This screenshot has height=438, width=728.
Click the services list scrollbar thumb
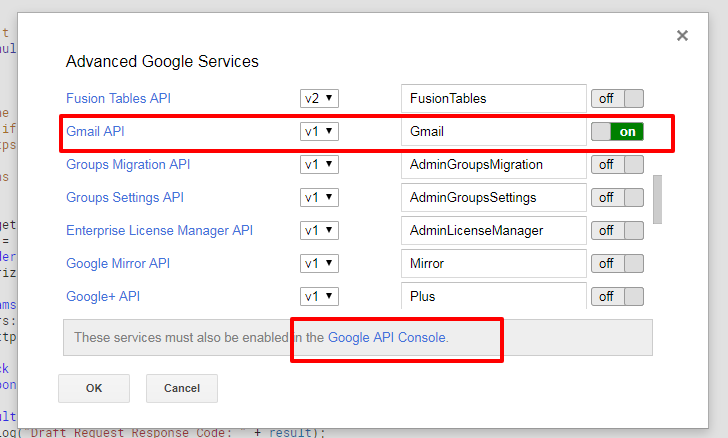click(657, 199)
